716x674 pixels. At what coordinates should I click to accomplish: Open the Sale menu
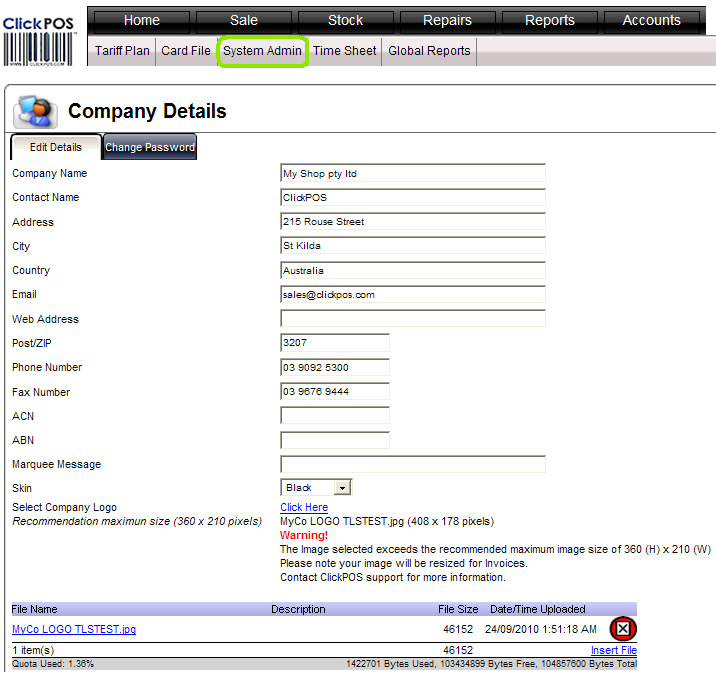coord(244,21)
